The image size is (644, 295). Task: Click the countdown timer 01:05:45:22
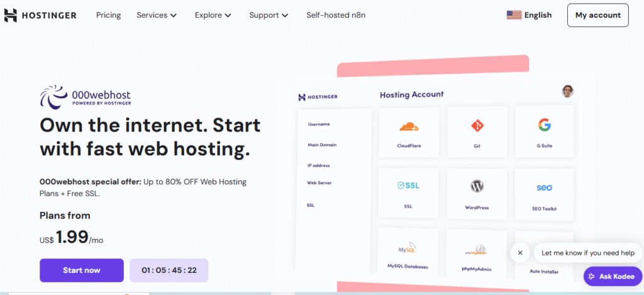click(169, 270)
